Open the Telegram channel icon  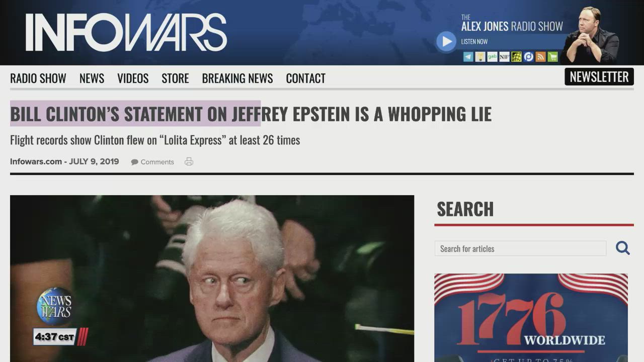pos(468,57)
